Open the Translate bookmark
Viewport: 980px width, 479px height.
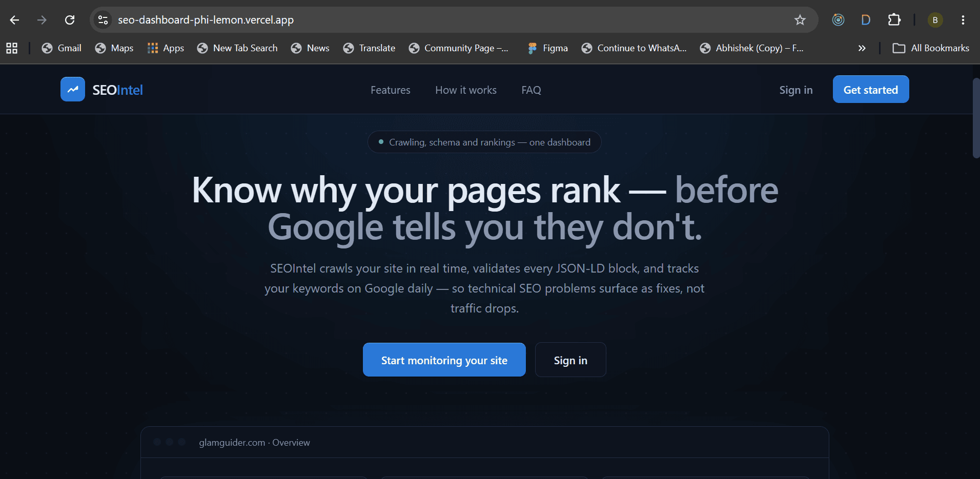point(369,48)
